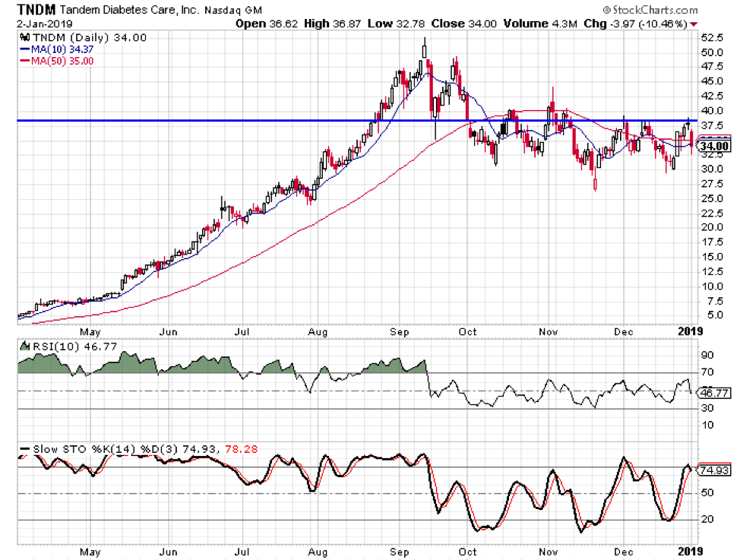Click the RSI 90 level axis label
740x560 pixels.
coord(707,355)
